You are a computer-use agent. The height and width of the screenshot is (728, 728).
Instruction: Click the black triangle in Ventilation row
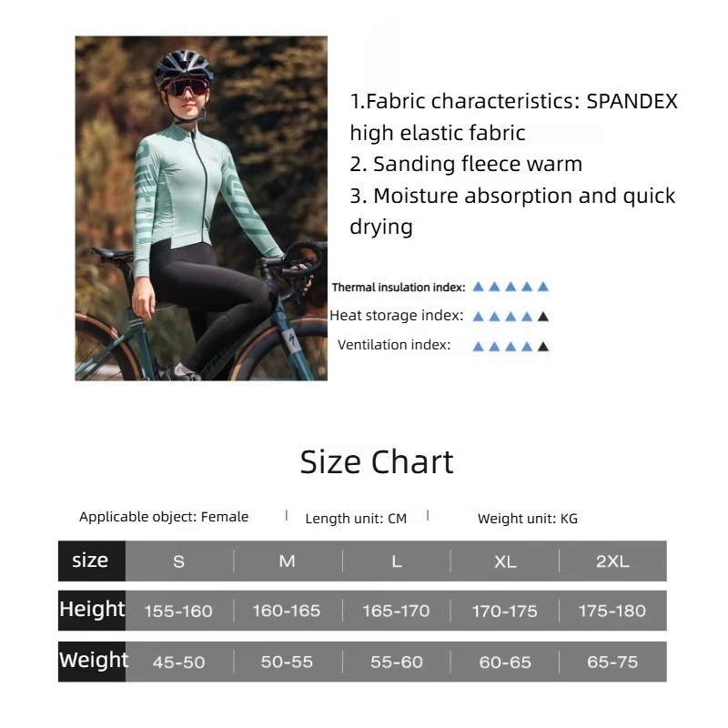(542, 347)
